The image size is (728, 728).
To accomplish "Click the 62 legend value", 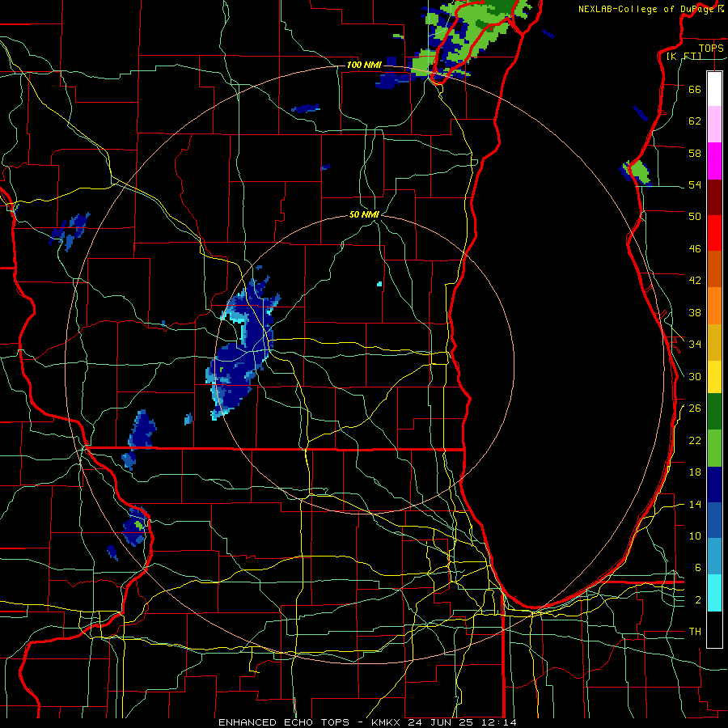I will (x=695, y=121).
